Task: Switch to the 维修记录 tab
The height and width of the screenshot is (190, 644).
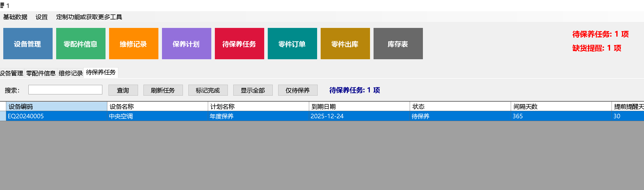Action: click(71, 73)
